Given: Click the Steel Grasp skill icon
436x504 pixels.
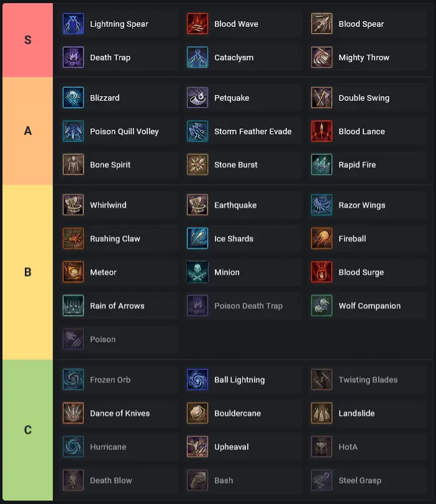Looking at the screenshot, I should [x=322, y=480].
